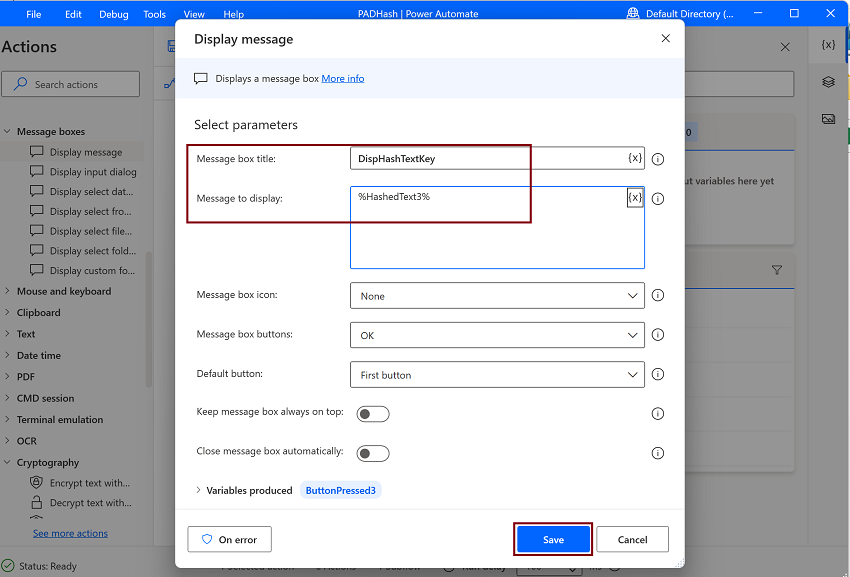
Task: Open the More info link
Action: [x=342, y=78]
